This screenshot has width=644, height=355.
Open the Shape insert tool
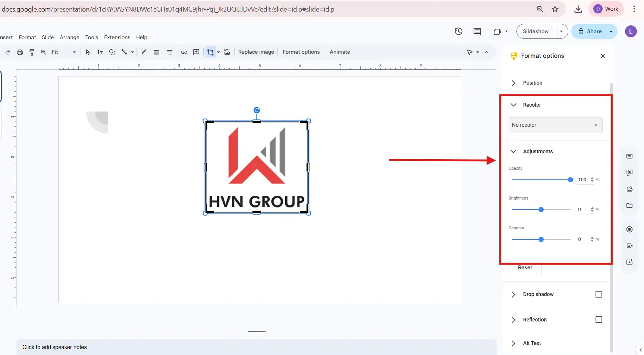tap(112, 52)
